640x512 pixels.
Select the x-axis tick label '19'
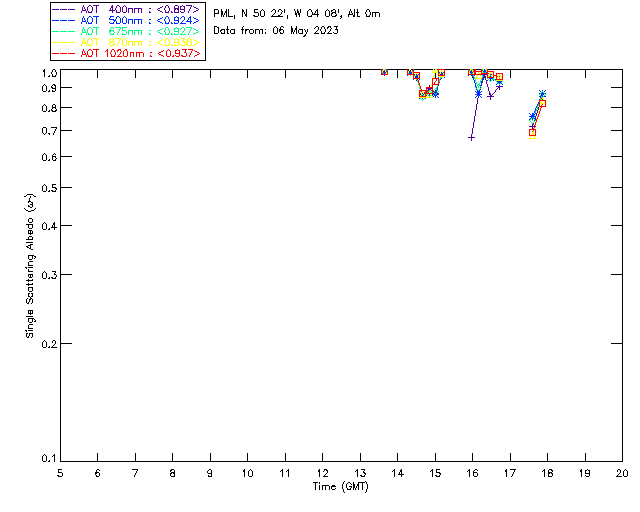pyautogui.click(x=585, y=473)
